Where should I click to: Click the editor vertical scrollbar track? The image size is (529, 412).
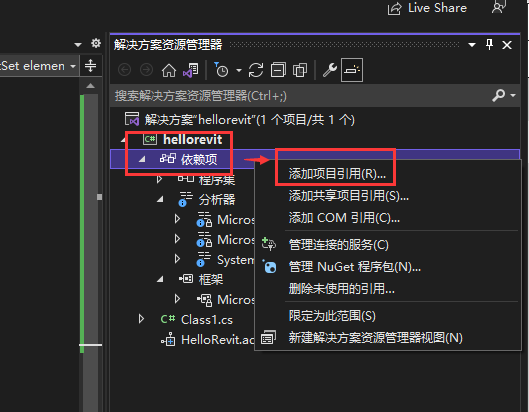pos(91,250)
